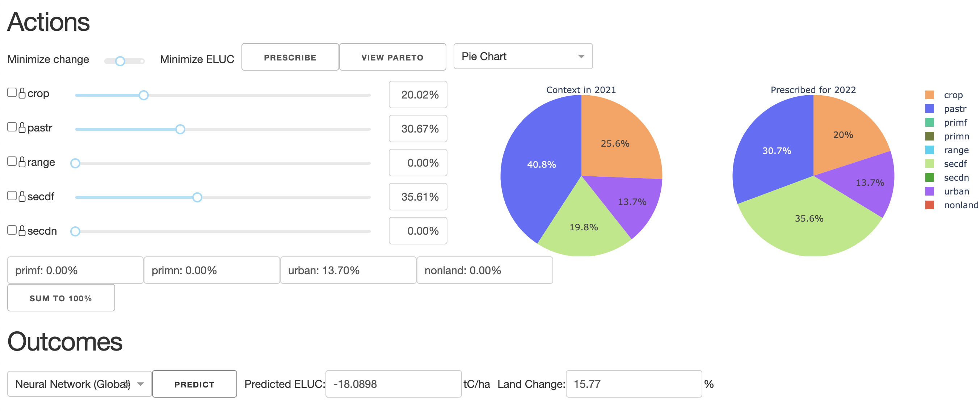Click the PREDICT button

tap(194, 384)
